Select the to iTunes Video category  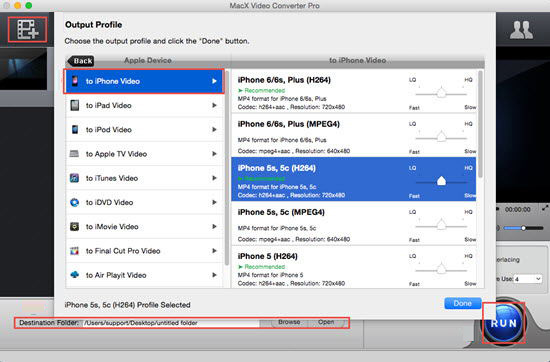pos(144,178)
